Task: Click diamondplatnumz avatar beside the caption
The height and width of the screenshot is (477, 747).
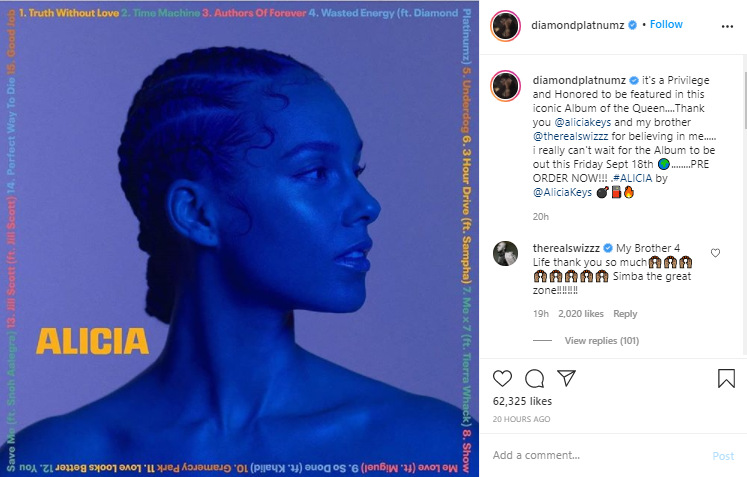Action: tap(505, 86)
